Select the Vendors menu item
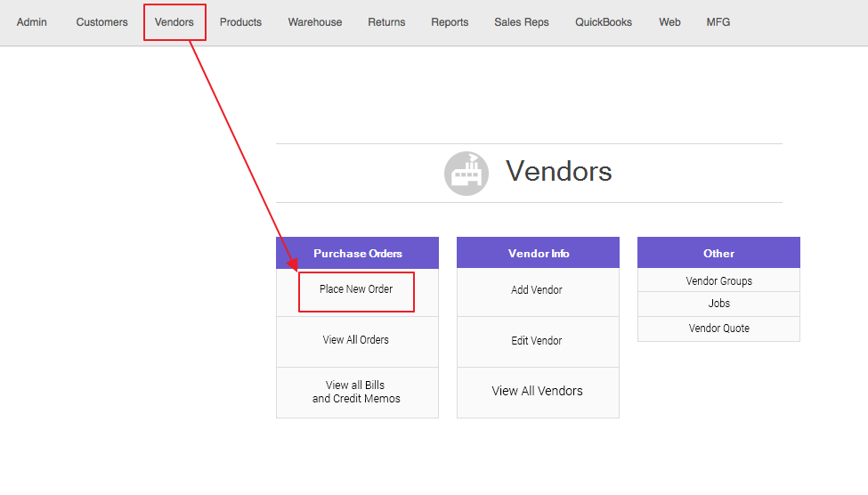Image resolution: width=868 pixels, height=495 pixels. [174, 22]
